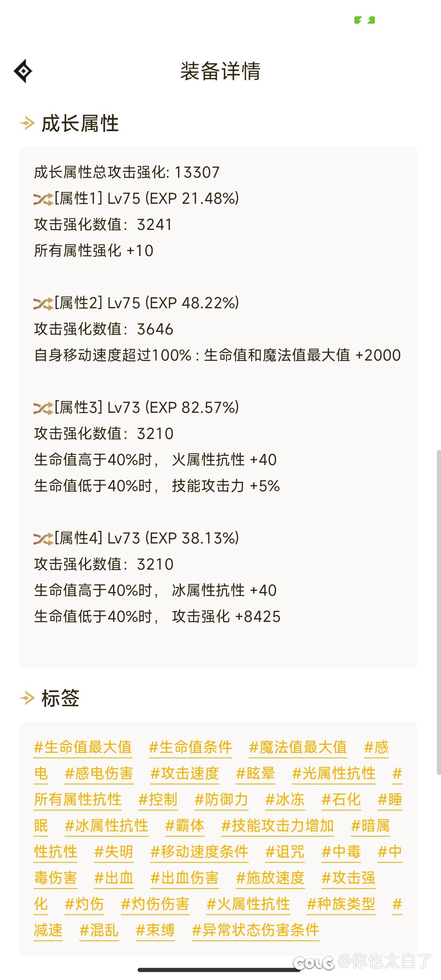
Task: Select the #异常状态伤害条件 tag
Action: (x=256, y=930)
